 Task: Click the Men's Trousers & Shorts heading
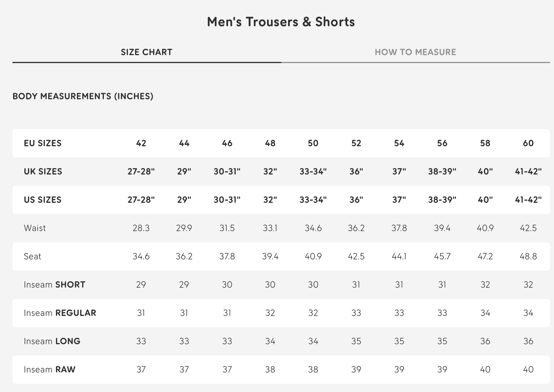click(281, 22)
